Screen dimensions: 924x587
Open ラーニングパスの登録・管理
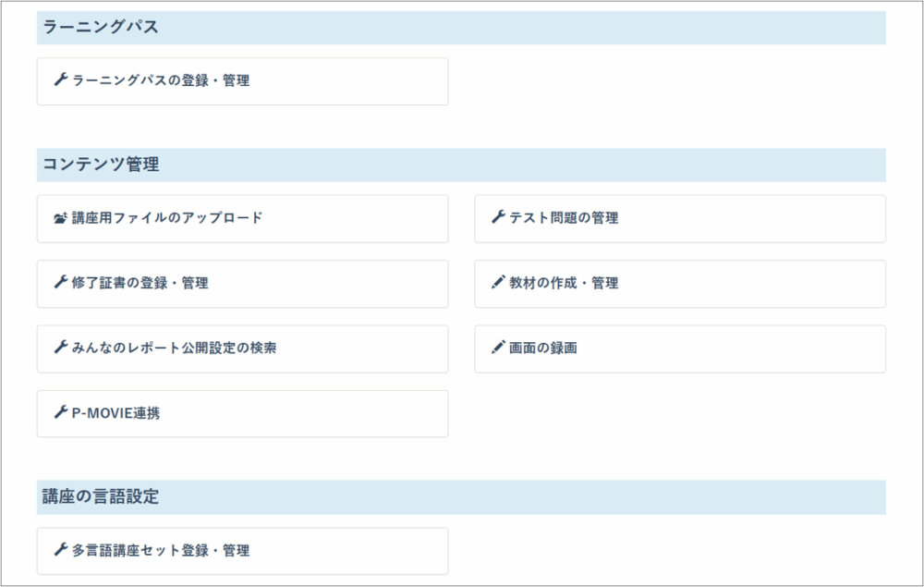tap(243, 81)
